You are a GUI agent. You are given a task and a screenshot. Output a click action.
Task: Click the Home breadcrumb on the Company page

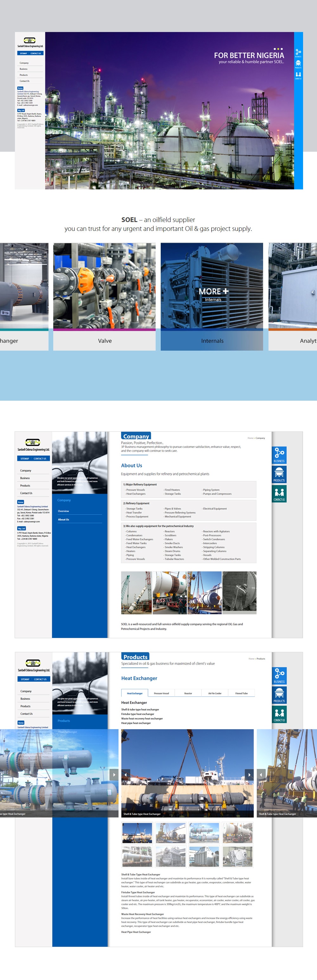click(x=250, y=438)
